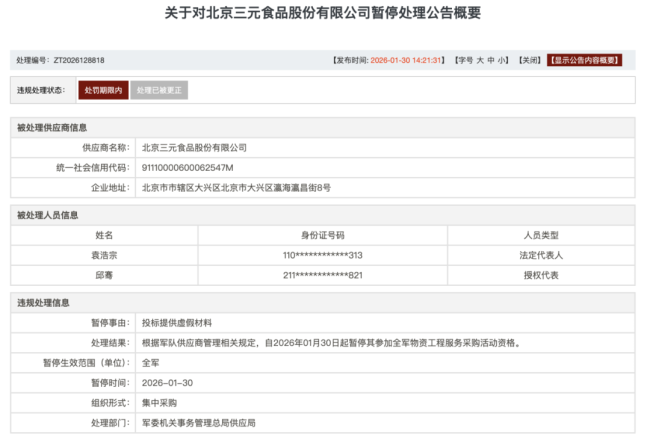Screen dimensions: 650x446
Task: Click the 企业地址 address value
Action: coord(236,188)
